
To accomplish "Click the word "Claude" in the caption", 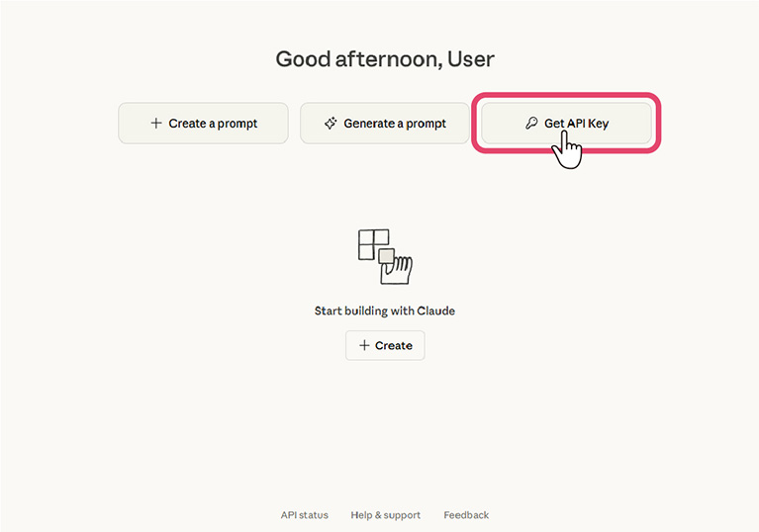I will (x=436, y=310).
